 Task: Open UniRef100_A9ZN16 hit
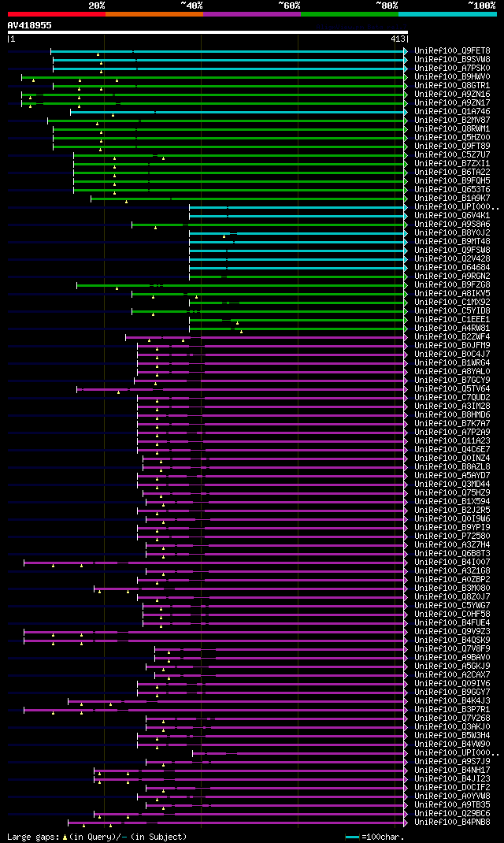click(x=452, y=94)
